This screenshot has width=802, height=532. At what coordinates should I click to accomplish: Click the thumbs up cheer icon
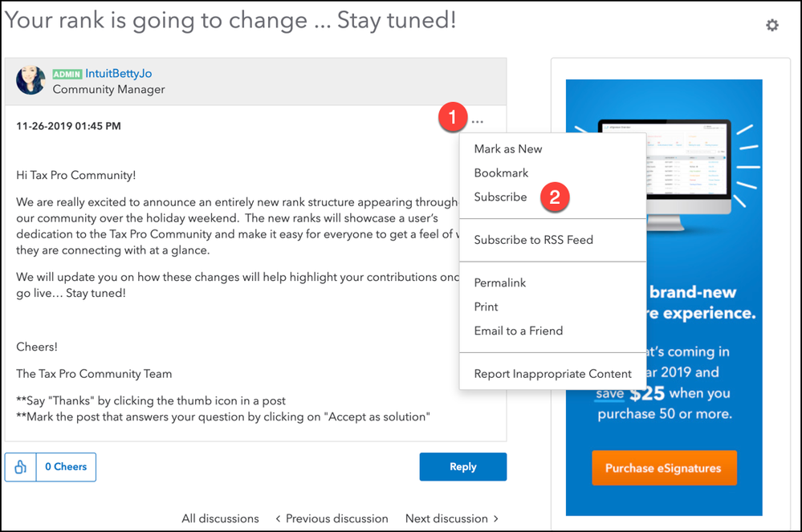(21, 467)
